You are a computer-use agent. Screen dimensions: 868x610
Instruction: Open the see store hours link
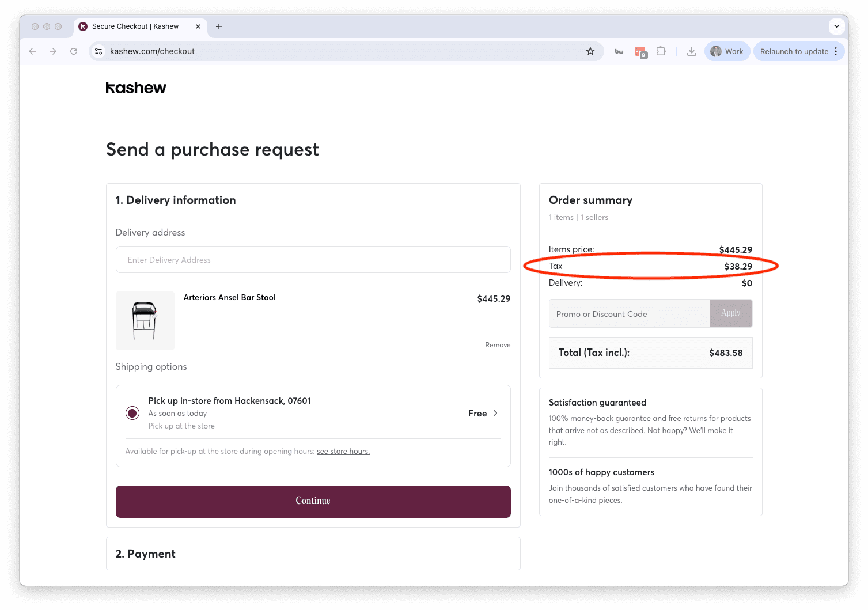click(343, 451)
